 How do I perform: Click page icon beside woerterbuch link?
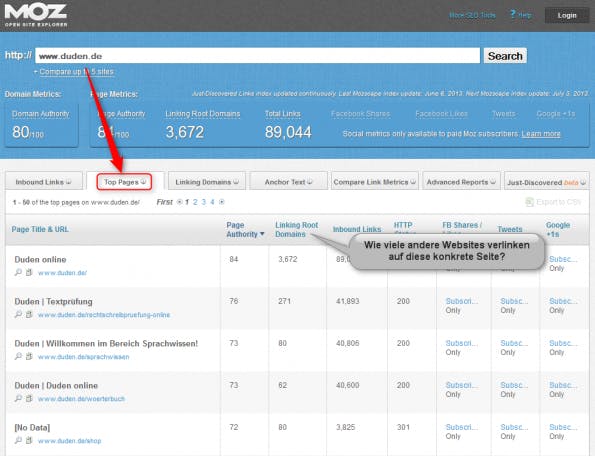pos(29,398)
